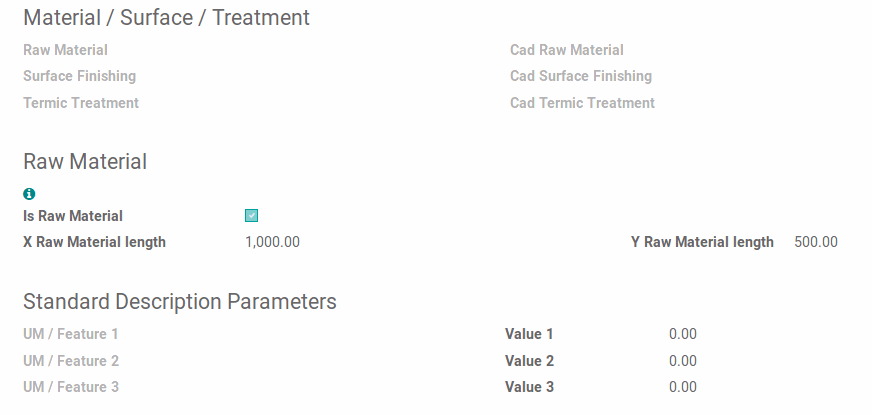Screen dimensions: 872x415
Task: Click the X Raw Material length label
Action: (x=94, y=242)
